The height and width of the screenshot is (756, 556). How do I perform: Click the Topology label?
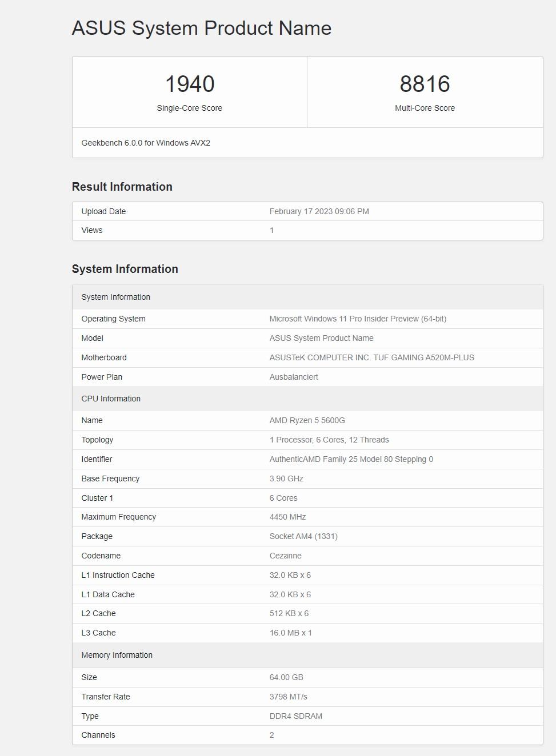point(97,440)
